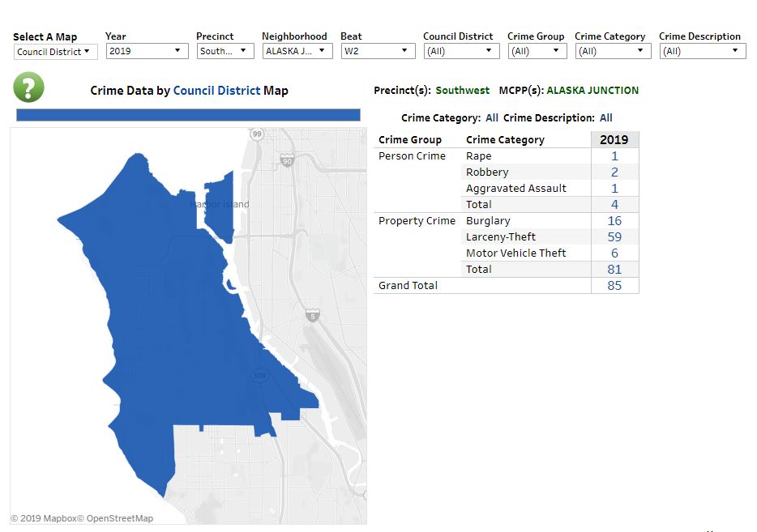Click the Burglary category label
Image resolution: width=757 pixels, height=532 pixels.
coord(488,220)
